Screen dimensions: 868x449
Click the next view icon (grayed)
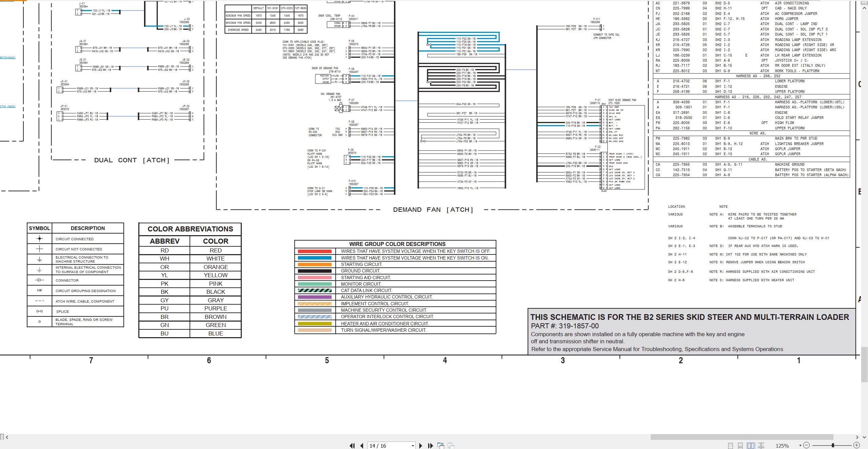[451, 446]
